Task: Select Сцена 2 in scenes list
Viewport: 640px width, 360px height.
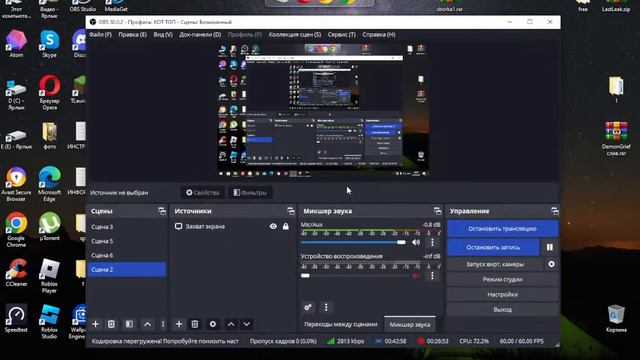Action: 127,269
